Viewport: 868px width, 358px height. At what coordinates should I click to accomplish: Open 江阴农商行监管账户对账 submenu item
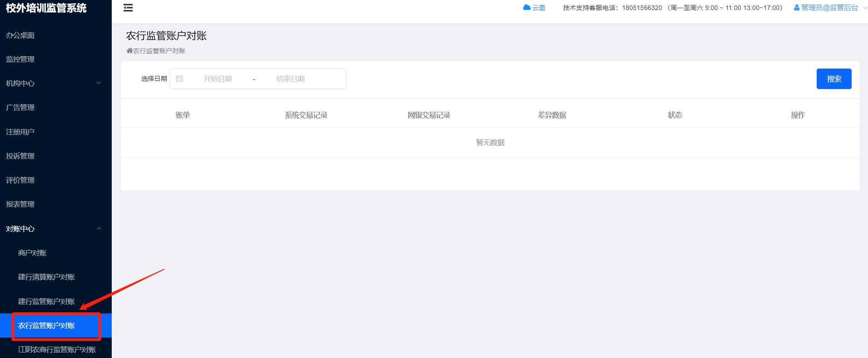point(57,349)
